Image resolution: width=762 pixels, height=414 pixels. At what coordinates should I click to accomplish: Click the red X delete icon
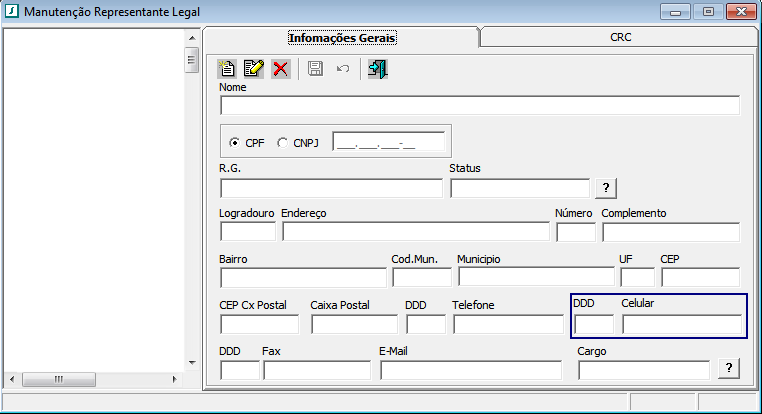[x=281, y=69]
